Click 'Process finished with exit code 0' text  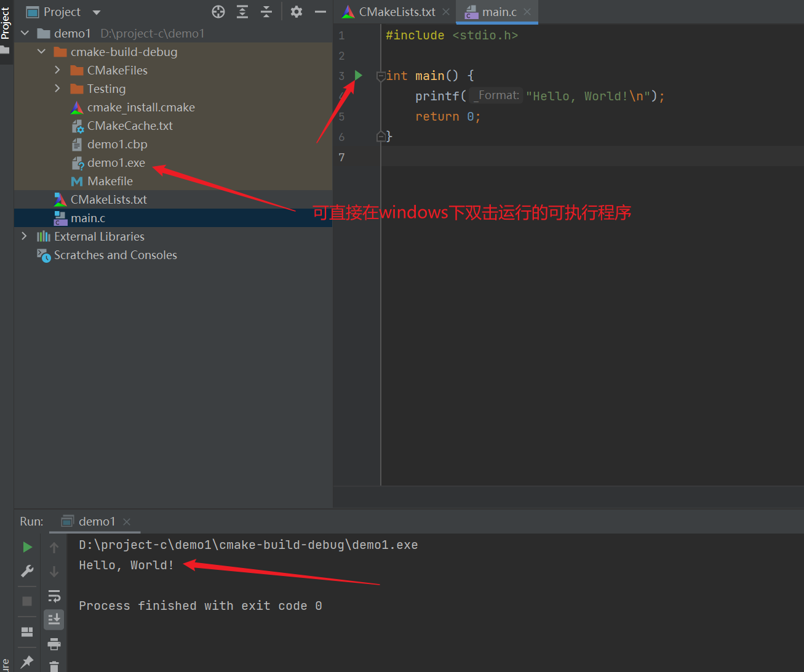pos(201,606)
